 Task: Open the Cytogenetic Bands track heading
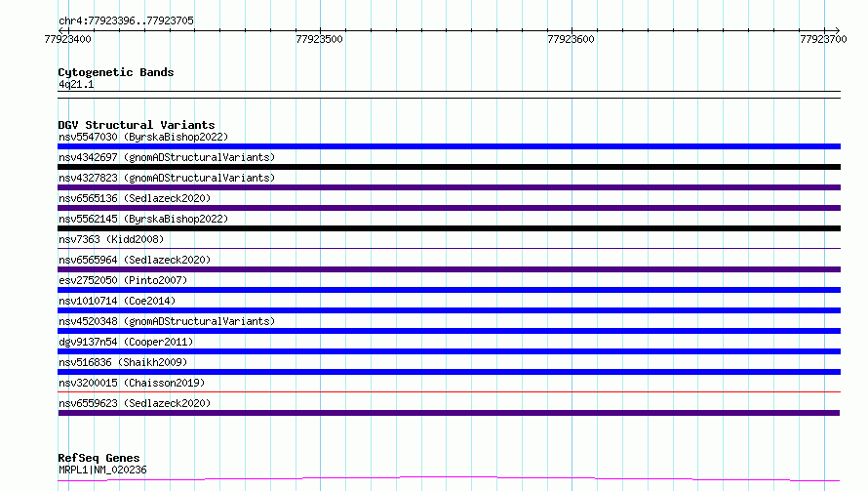click(116, 72)
